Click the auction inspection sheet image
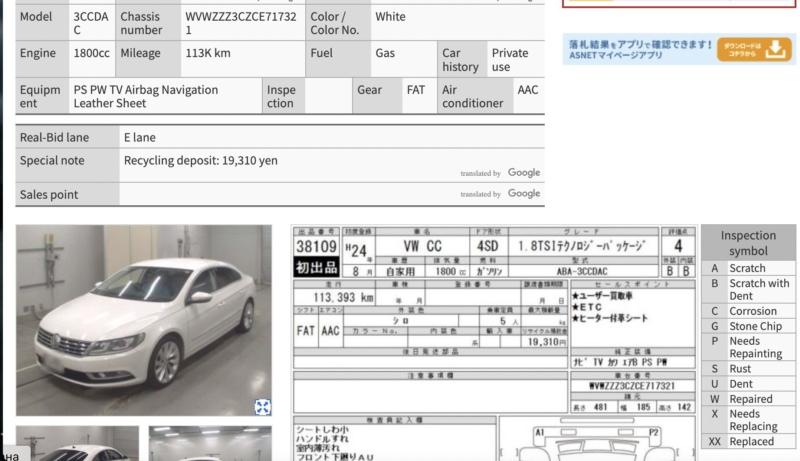 494,340
